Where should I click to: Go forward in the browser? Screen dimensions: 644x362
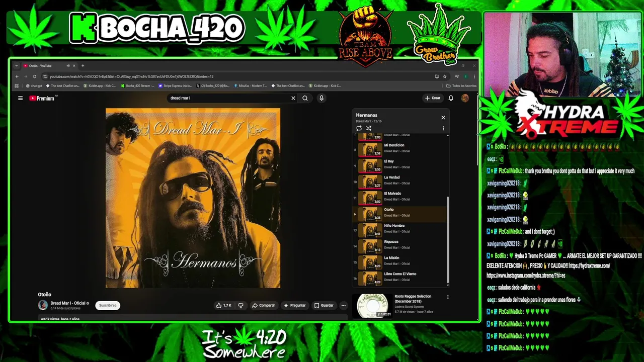click(25, 76)
